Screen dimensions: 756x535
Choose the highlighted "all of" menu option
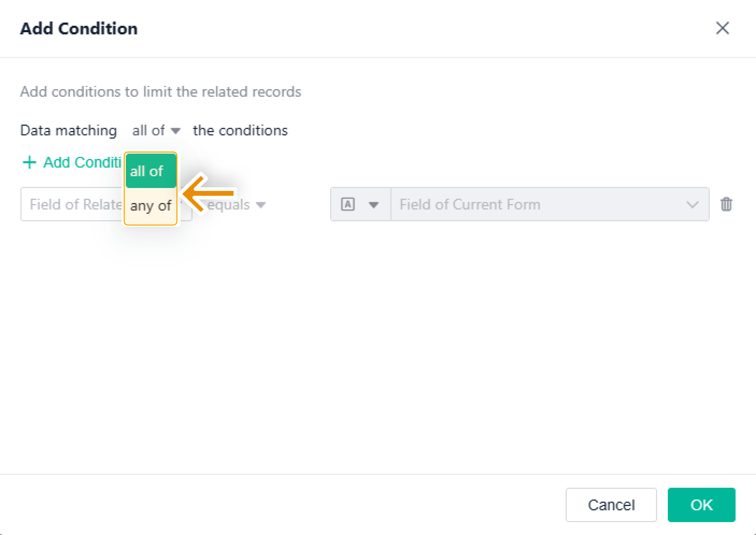coord(151,171)
